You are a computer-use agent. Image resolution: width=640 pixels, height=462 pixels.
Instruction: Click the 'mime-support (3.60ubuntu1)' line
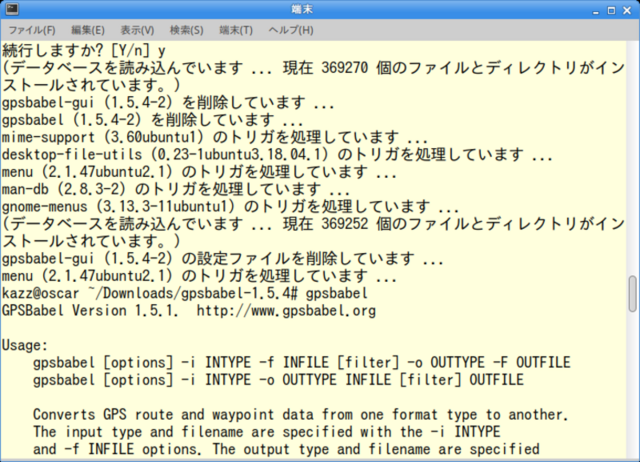tap(215, 137)
